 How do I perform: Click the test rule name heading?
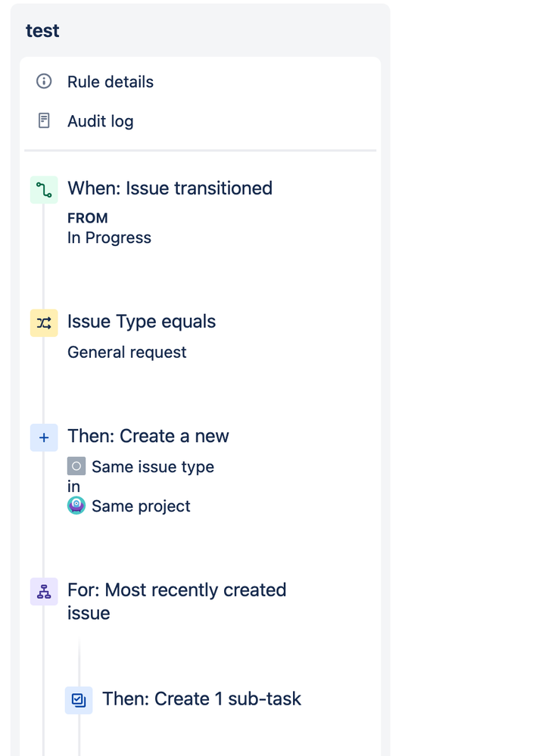(x=42, y=31)
